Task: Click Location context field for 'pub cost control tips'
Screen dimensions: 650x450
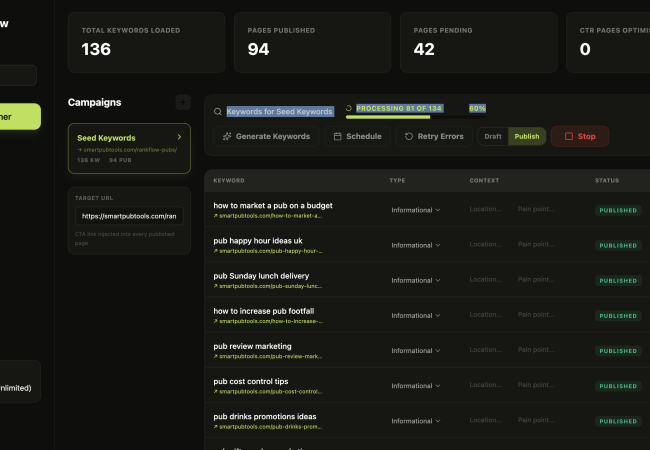Action: [x=488, y=385]
